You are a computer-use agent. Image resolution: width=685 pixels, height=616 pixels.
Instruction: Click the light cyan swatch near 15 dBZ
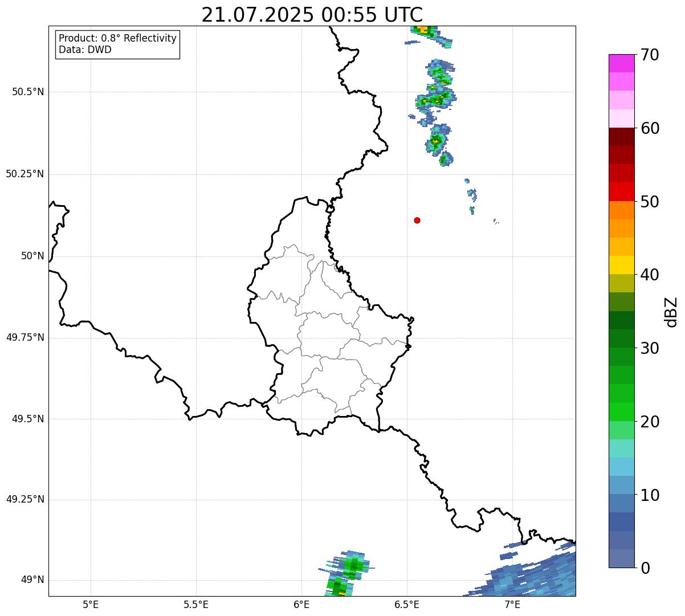click(x=621, y=448)
